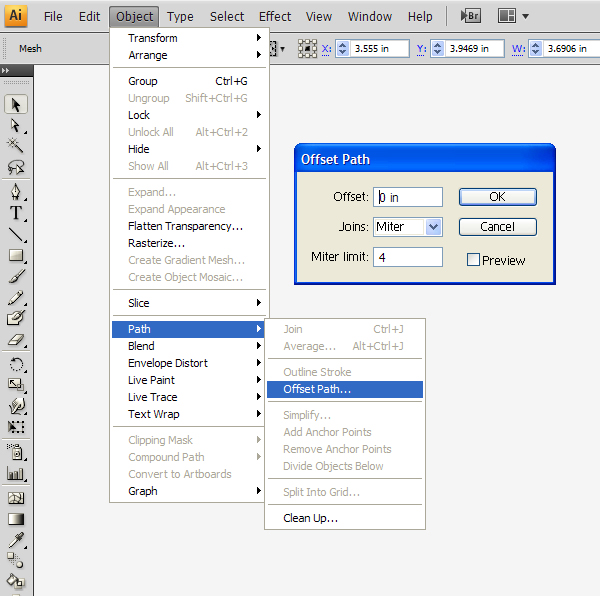This screenshot has width=600, height=596.
Task: Click the W value stepper arrows
Action: pyautogui.click(x=536, y=49)
